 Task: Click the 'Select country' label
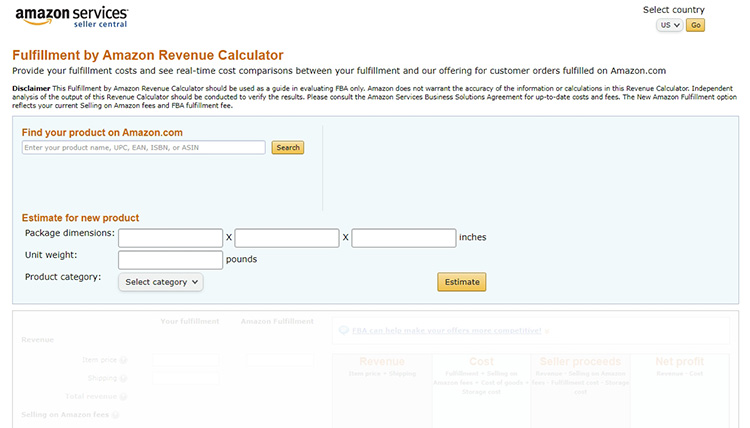click(673, 10)
